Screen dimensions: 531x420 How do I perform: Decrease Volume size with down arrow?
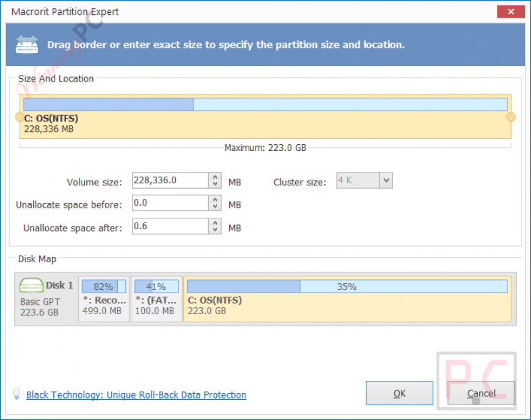(x=215, y=184)
